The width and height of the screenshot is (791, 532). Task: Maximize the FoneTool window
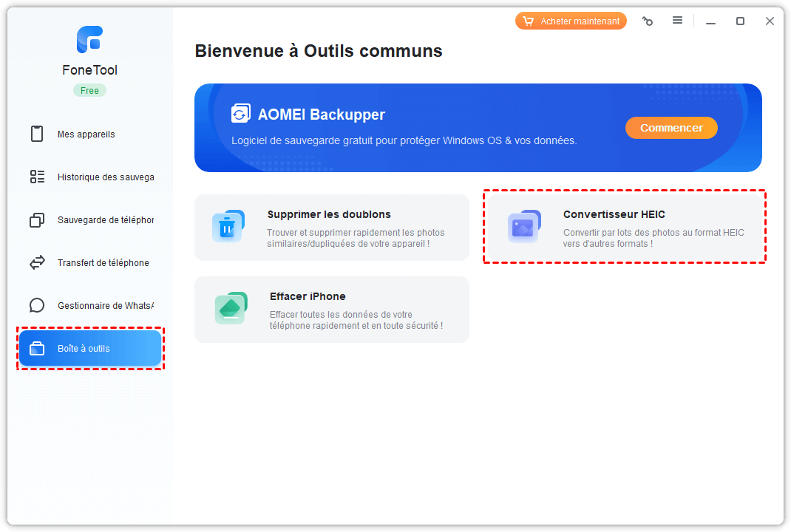(x=740, y=21)
